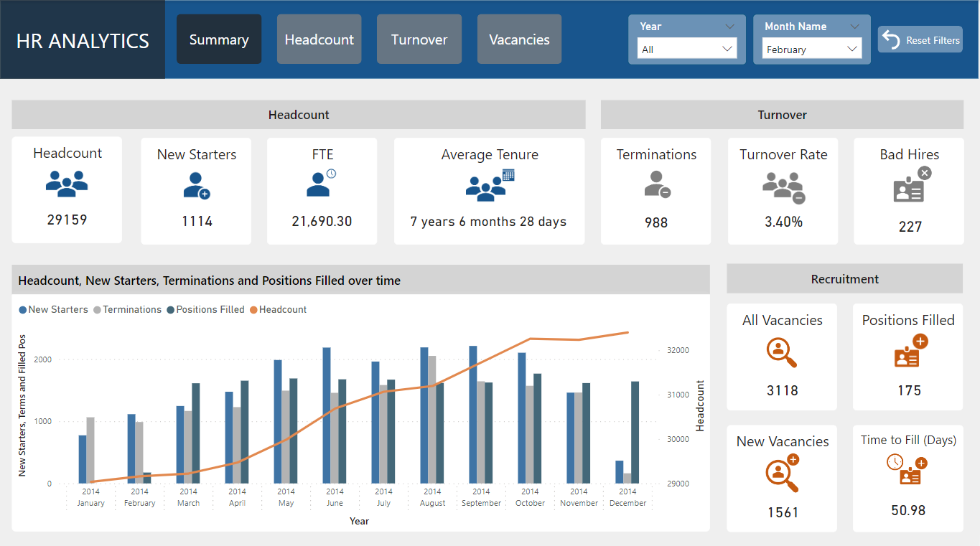Open the Headcount tab
Viewport: 980px width, 546px height.
click(319, 39)
